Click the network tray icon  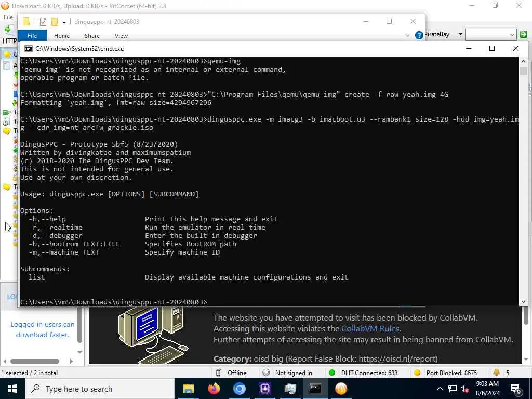[x=453, y=389]
